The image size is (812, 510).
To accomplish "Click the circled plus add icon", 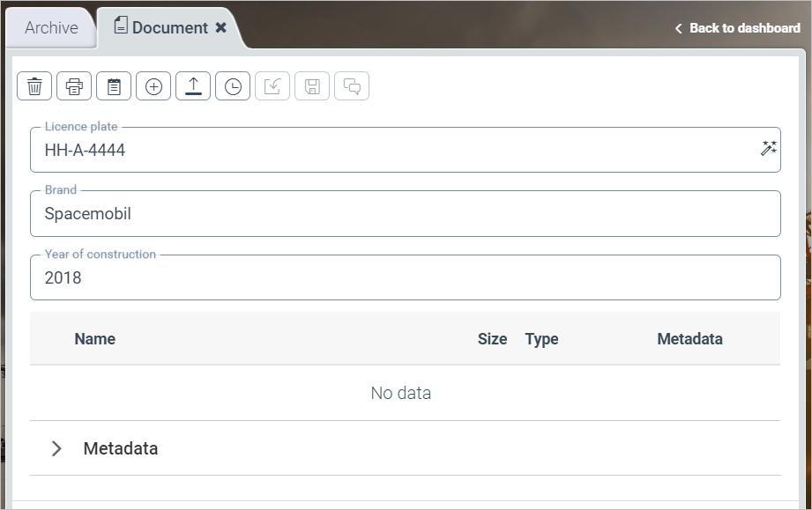I will click(x=153, y=86).
